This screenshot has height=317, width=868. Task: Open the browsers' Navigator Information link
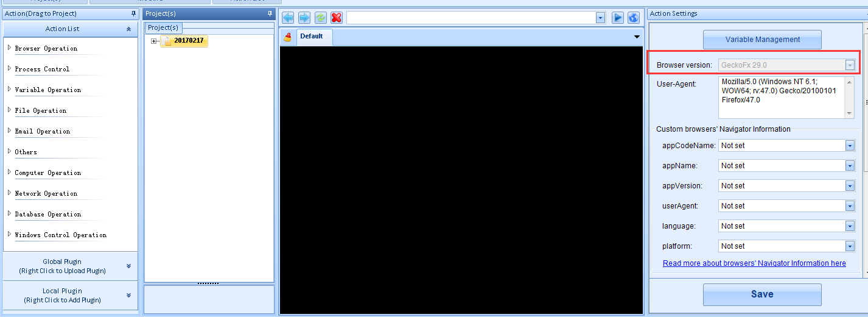(754, 263)
